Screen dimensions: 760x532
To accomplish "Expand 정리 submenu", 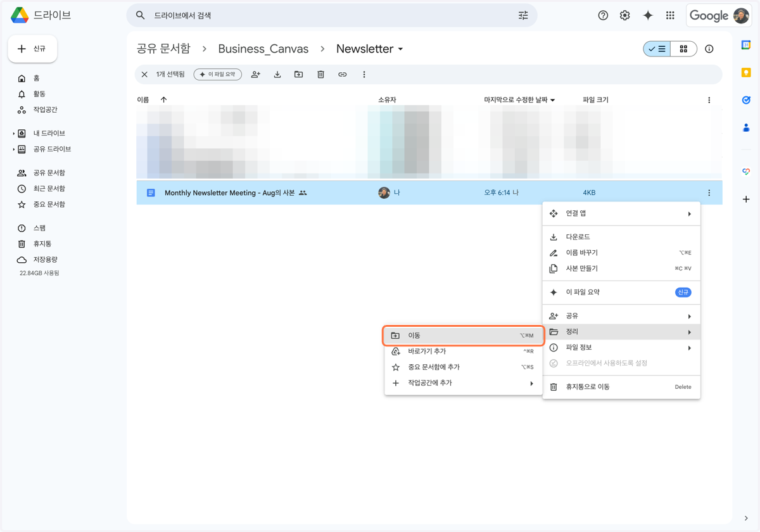I will pos(690,332).
